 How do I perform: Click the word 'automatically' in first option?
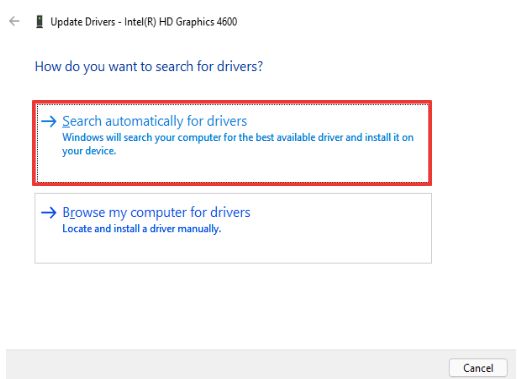click(x=144, y=121)
